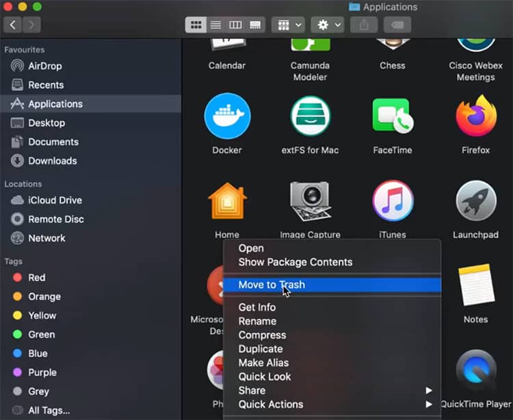This screenshot has width=513, height=420.
Task: Select the extFS for Mac icon
Action: (x=310, y=116)
